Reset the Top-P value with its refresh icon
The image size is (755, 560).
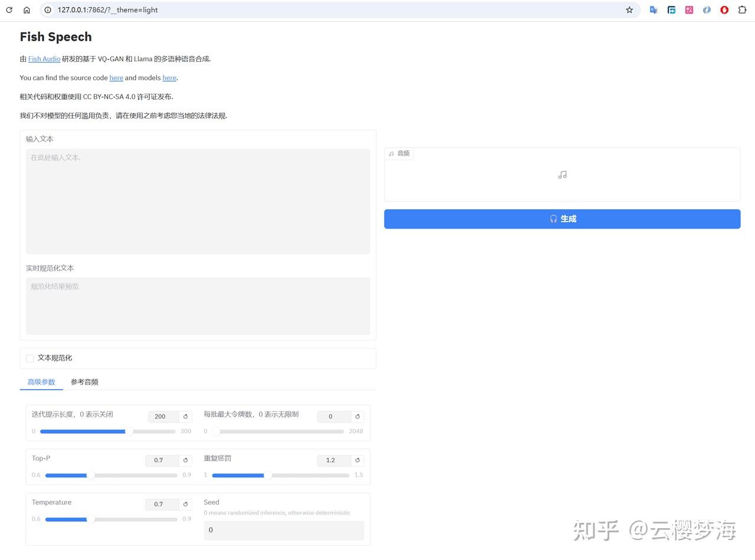point(185,460)
